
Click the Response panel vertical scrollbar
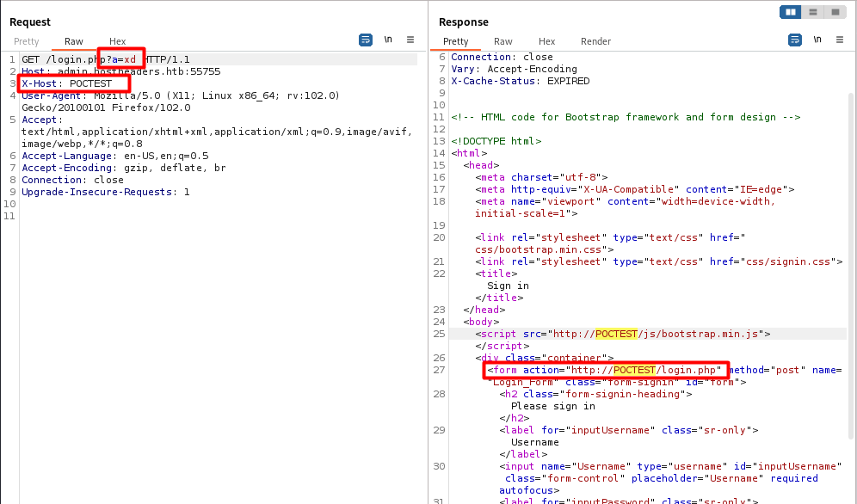click(851, 266)
